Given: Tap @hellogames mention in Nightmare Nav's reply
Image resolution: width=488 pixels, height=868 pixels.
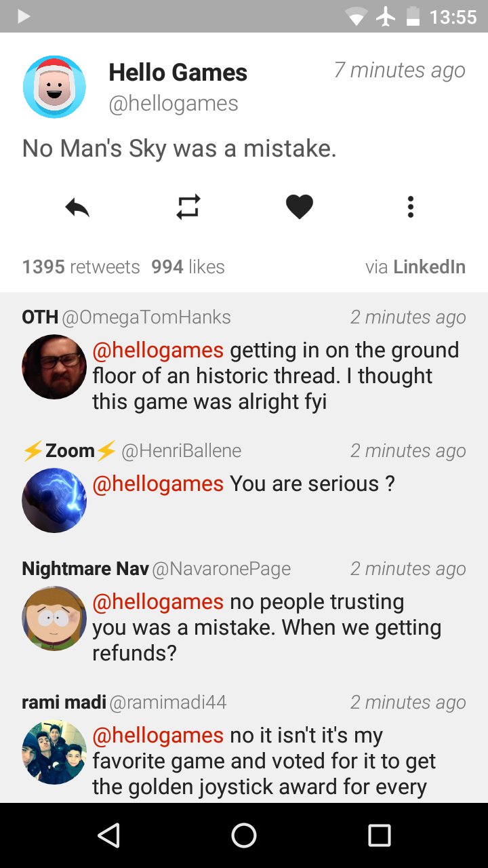Looking at the screenshot, I should click(158, 602).
